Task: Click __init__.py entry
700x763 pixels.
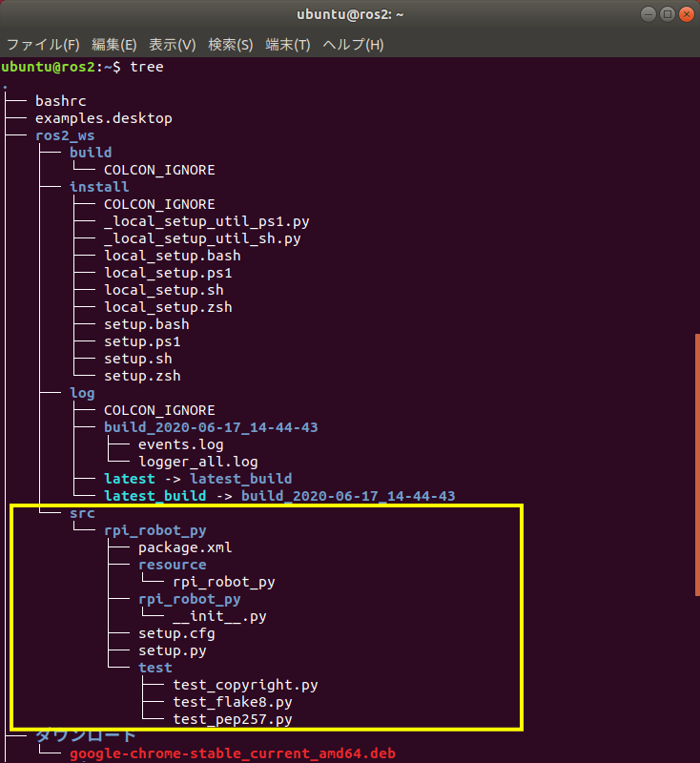Action: 219,616
